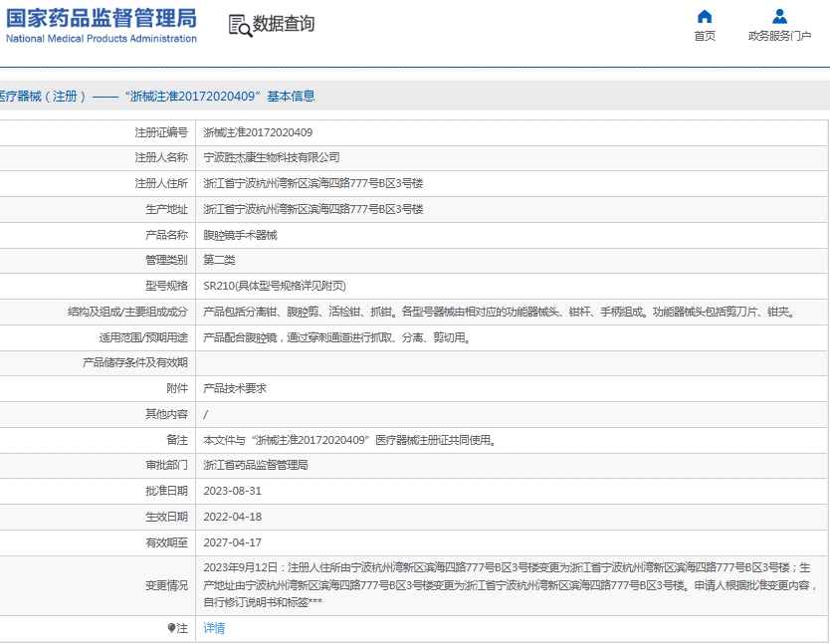This screenshot has width=830, height=644.
Task: Select the 批准日期 value 2023-08-31
Action: (x=232, y=491)
